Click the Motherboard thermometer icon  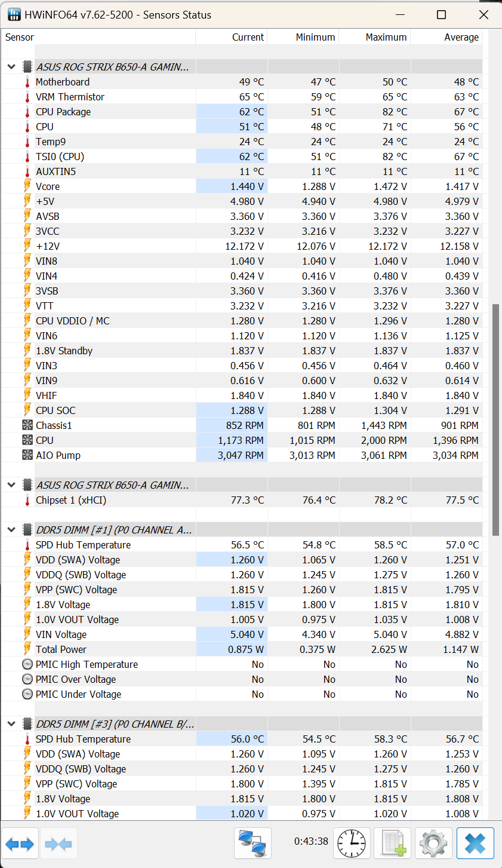[x=27, y=82]
